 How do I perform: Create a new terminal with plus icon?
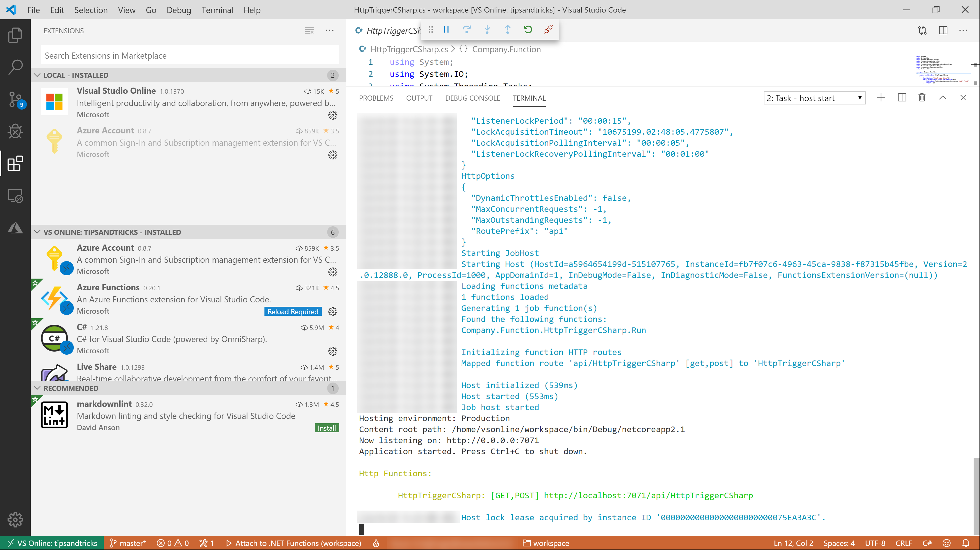pyautogui.click(x=881, y=98)
